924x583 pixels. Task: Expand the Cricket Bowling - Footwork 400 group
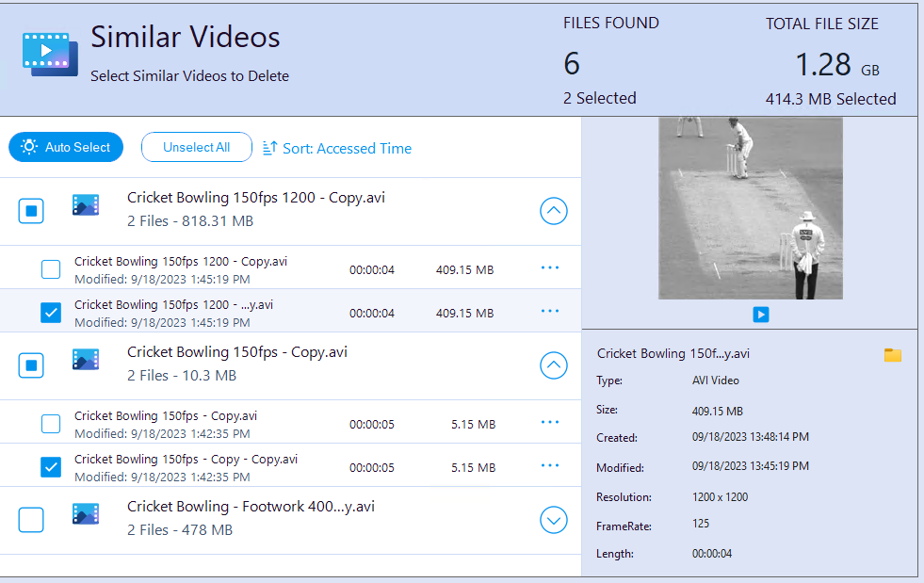point(554,519)
